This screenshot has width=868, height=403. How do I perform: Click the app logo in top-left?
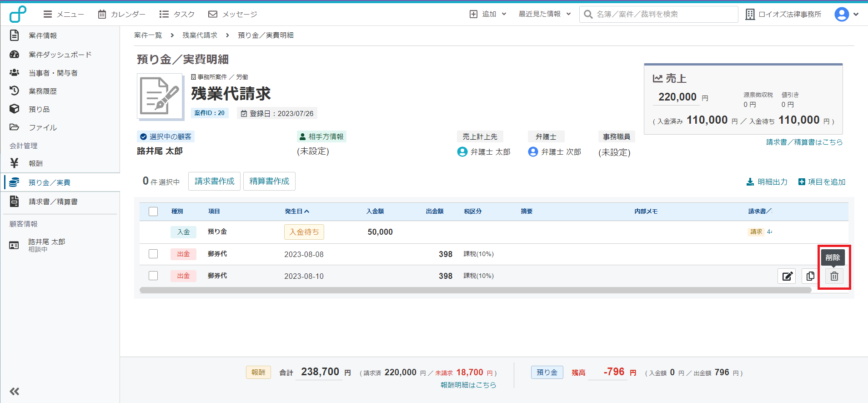click(x=18, y=14)
